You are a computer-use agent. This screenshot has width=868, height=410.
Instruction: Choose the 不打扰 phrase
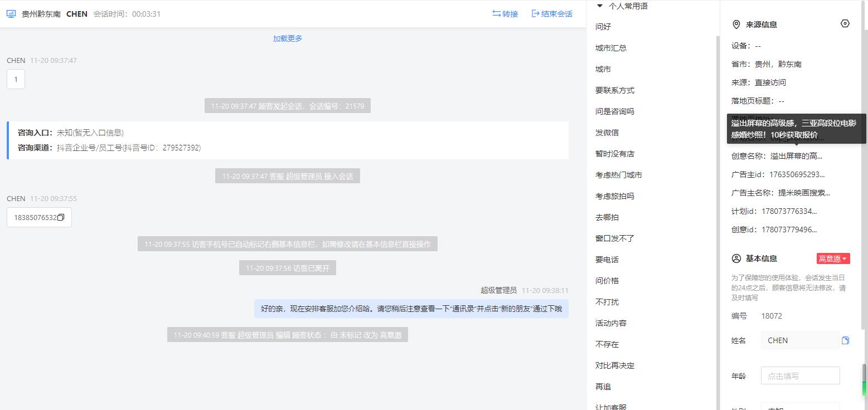coord(607,302)
